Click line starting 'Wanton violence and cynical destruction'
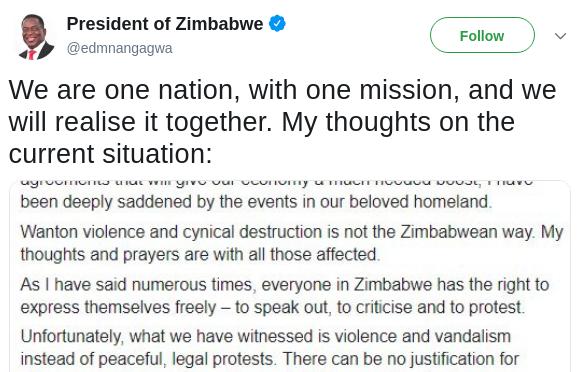 292,232
